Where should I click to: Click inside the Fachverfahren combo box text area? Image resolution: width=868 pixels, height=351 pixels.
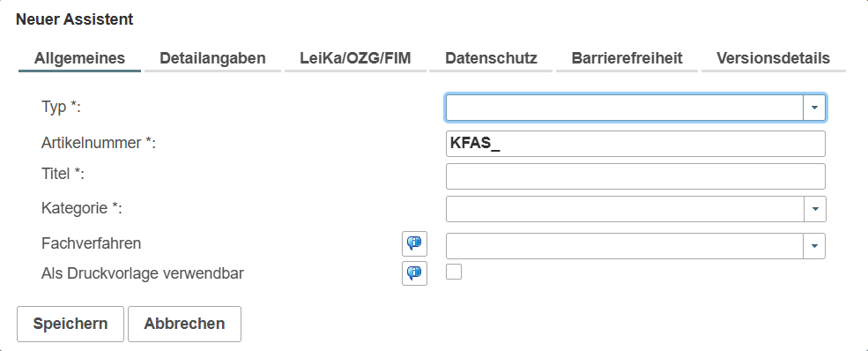pyautogui.click(x=625, y=246)
